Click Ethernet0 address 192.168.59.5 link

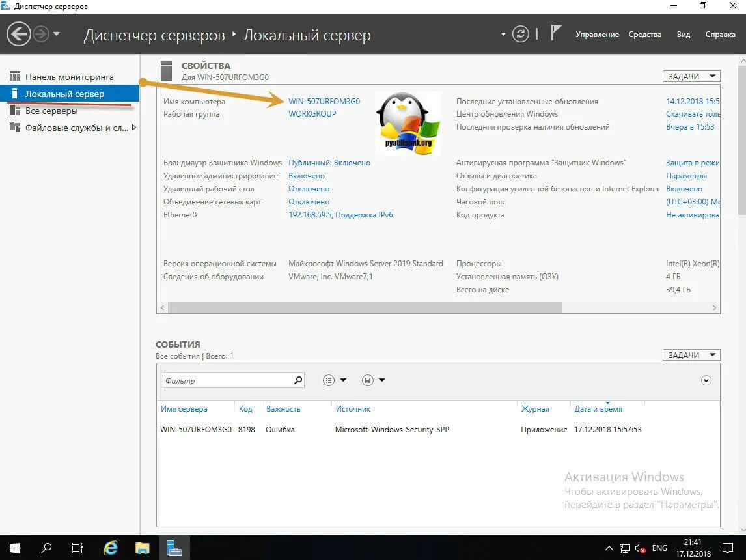pos(340,215)
